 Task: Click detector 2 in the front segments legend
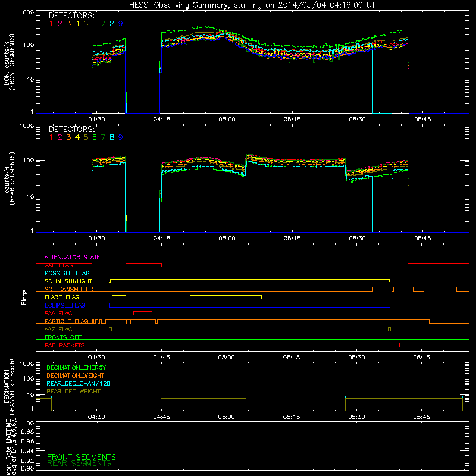60,24
